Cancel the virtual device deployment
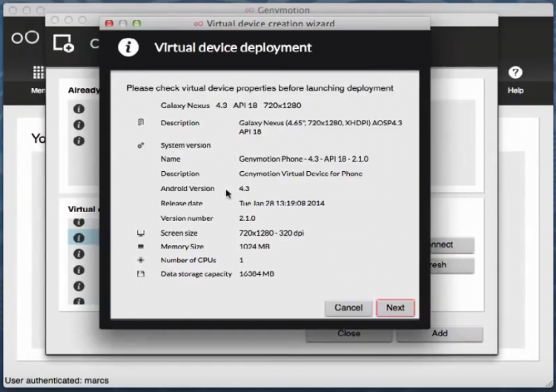Screen dimensions: 556x392 click(x=348, y=308)
